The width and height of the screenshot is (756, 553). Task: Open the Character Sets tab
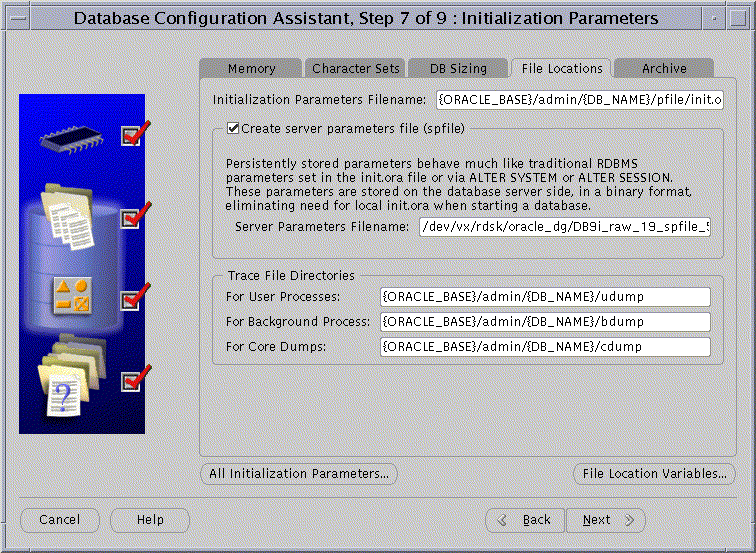(355, 68)
